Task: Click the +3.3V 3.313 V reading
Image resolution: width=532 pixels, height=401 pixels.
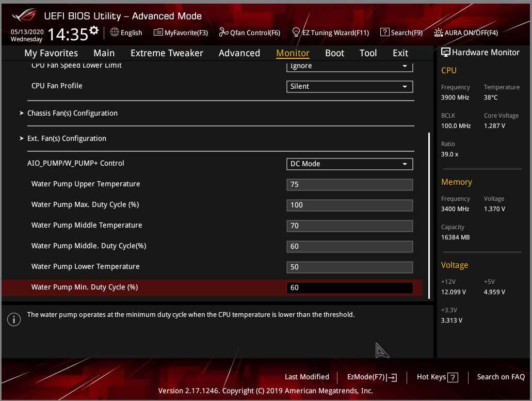Action: coord(452,320)
